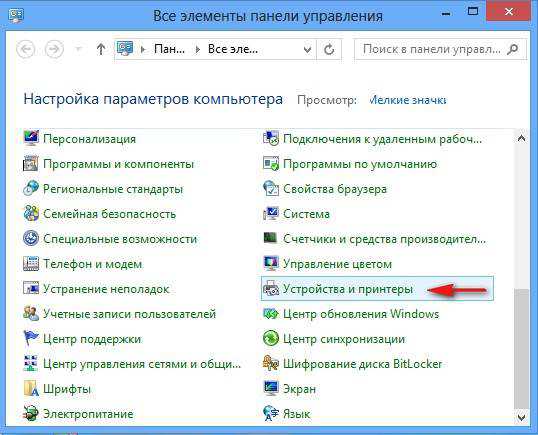Click the Электропитание icon

point(31,413)
